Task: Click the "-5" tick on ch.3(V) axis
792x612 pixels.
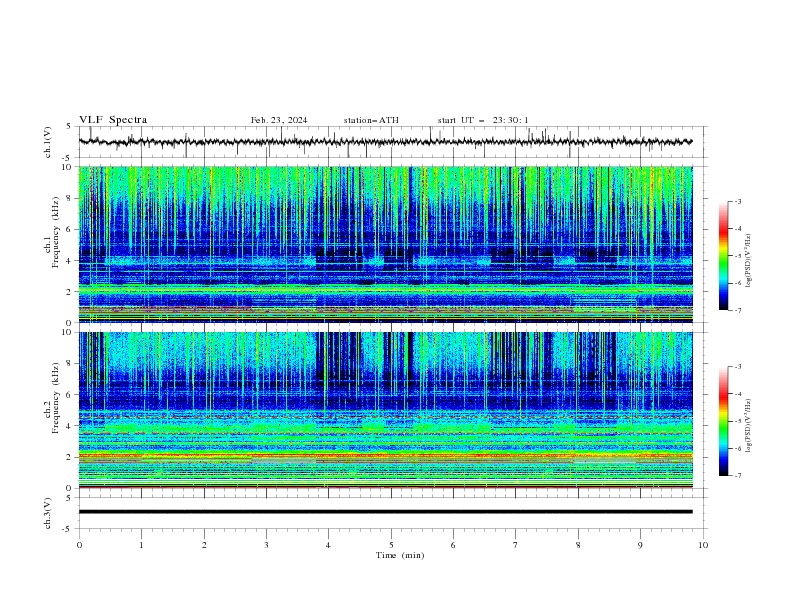Action: (x=66, y=529)
